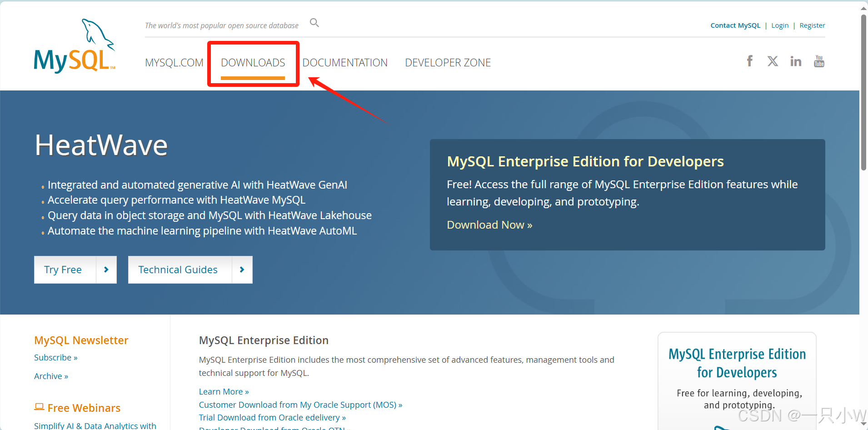Click the Enterprise Edition for Developers banner heading
This screenshot has width=868, height=430.
(585, 161)
